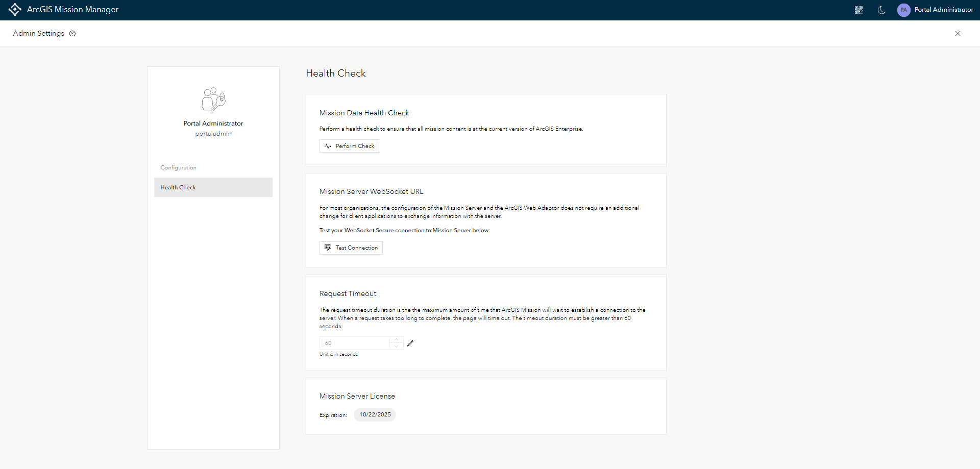Click the administrator profile picture icon
Screen dimensions: 980x469
pos(213,99)
